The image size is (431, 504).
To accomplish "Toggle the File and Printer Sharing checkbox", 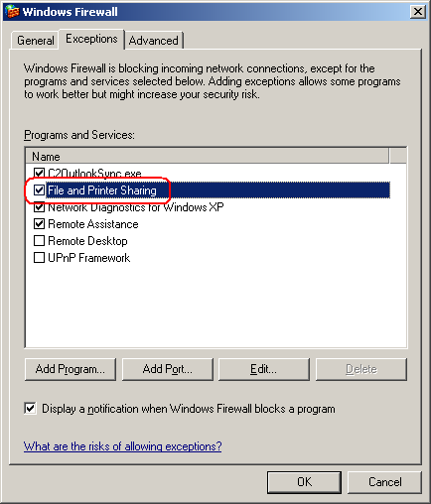I will (x=39, y=189).
